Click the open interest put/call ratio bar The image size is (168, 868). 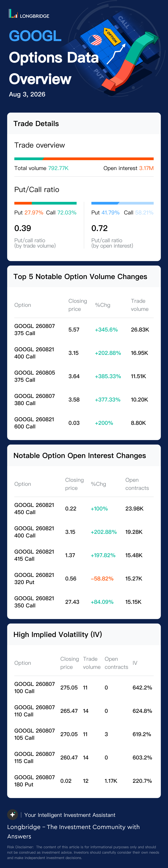click(x=123, y=203)
